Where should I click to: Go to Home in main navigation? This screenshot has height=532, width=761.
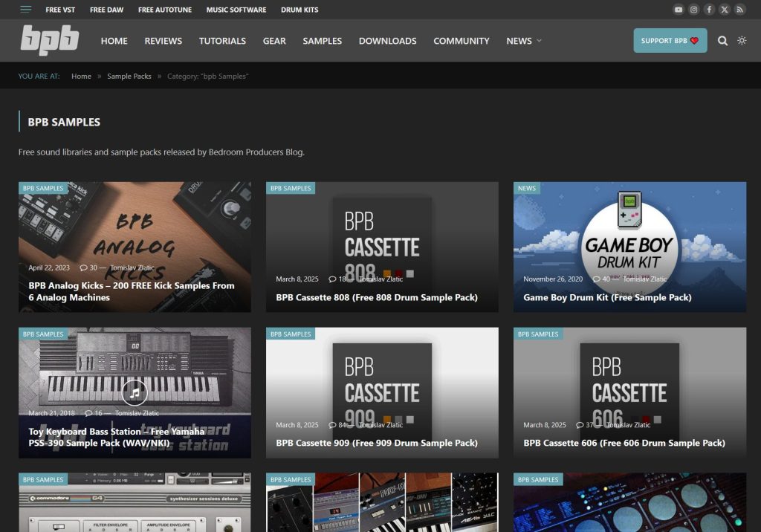(114, 41)
